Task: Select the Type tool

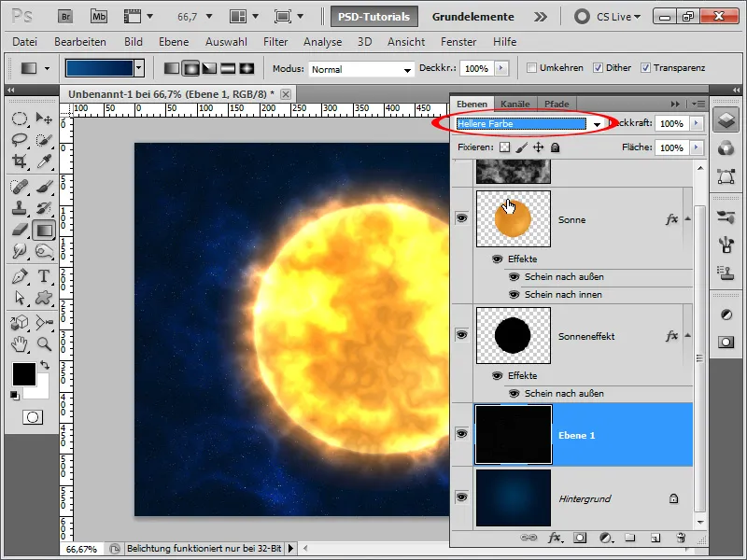Action: (44, 276)
